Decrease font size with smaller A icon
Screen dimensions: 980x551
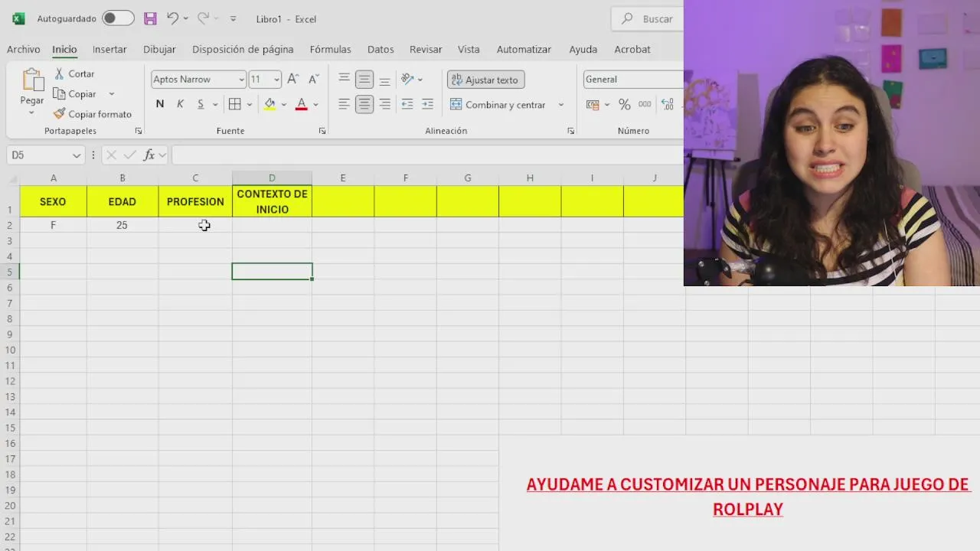pyautogui.click(x=313, y=79)
